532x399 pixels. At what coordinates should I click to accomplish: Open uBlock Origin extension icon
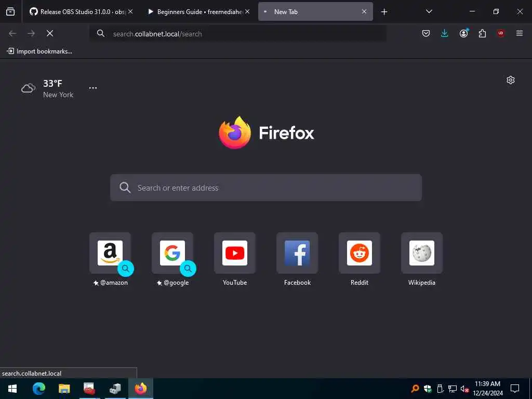click(501, 33)
